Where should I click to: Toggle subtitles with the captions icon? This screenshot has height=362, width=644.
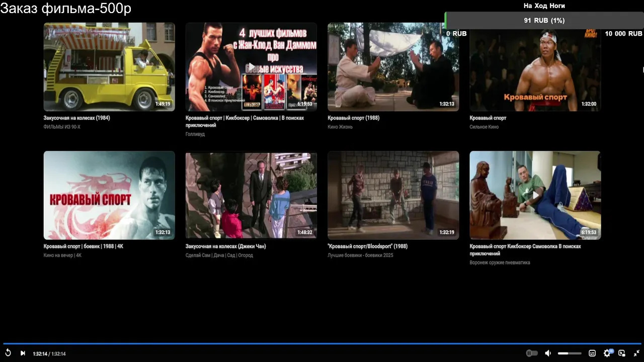coord(592,353)
